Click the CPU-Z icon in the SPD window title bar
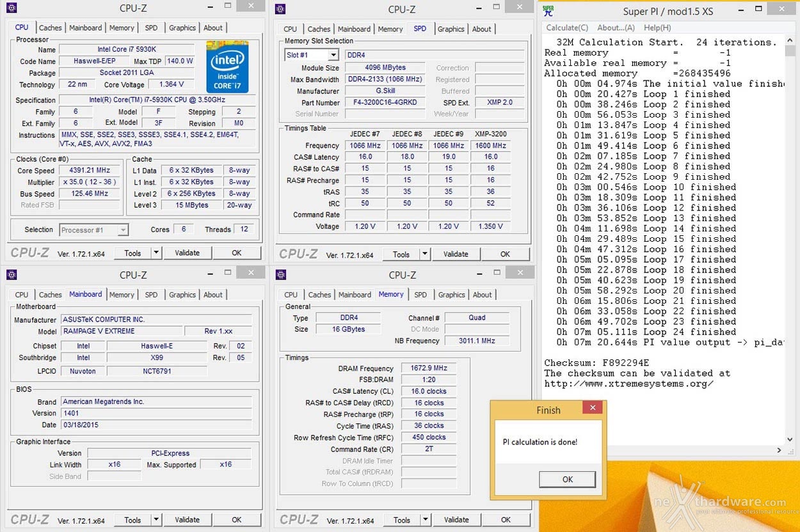 280,8
